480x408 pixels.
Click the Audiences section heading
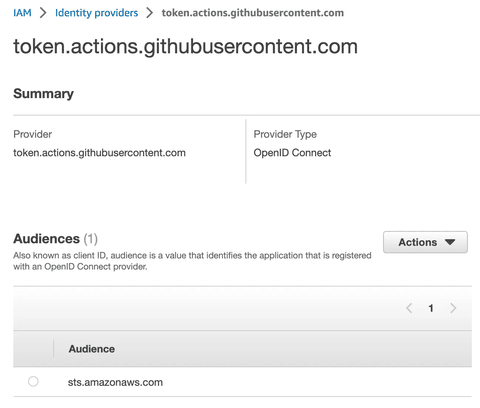click(x=46, y=239)
